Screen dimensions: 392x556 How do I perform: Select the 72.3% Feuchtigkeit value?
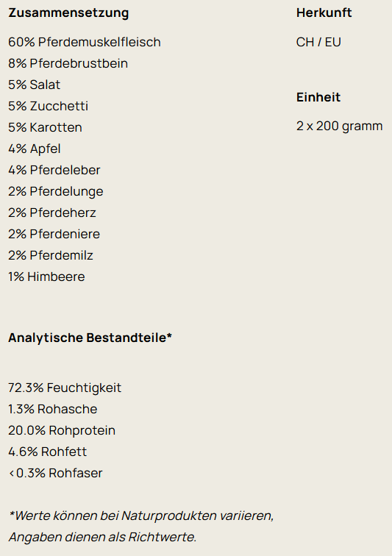coord(65,388)
